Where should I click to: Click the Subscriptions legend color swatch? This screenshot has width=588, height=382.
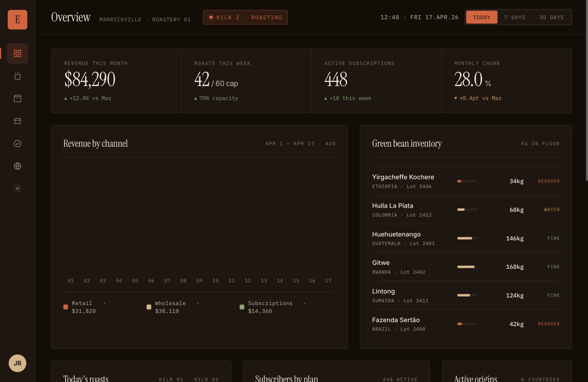(242, 307)
